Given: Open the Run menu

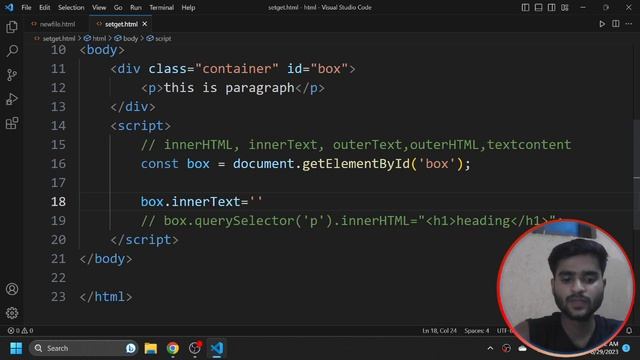Looking at the screenshot, I should (x=136, y=7).
